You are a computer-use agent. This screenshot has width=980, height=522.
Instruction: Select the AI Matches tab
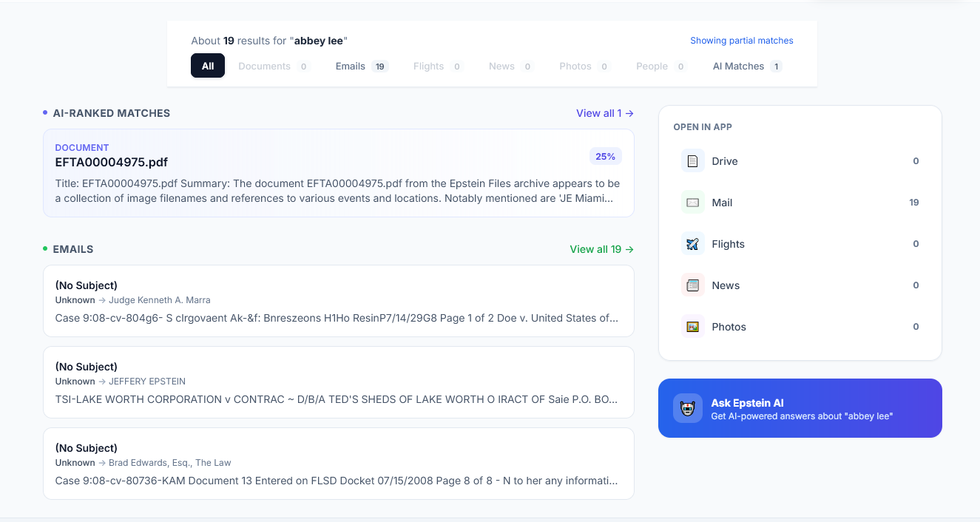(746, 66)
